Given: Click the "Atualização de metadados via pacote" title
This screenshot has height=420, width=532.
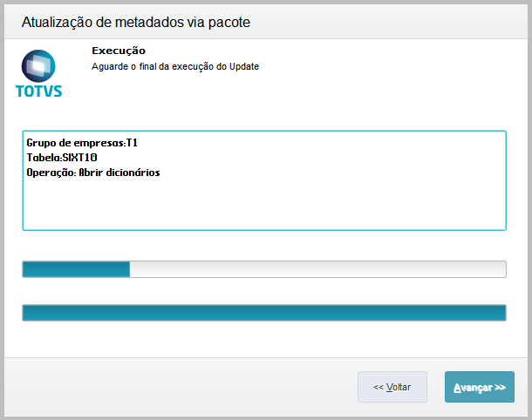Looking at the screenshot, I should tap(136, 21).
